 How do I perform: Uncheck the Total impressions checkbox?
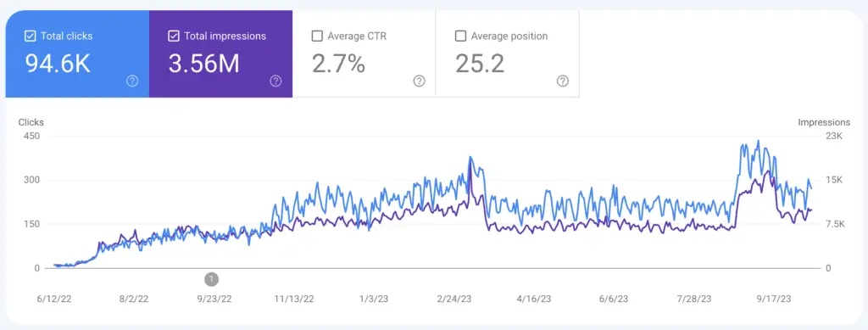173,36
